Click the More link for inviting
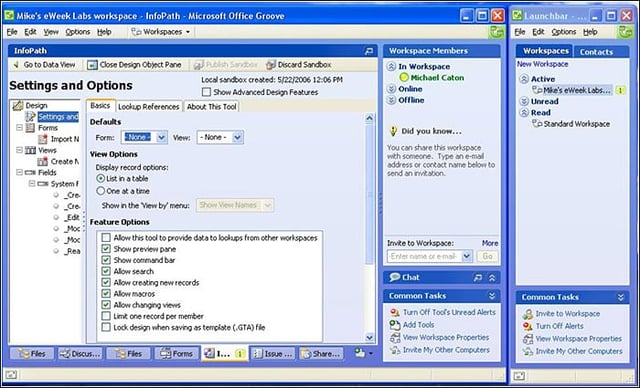This screenshot has width=640, height=388. (490, 243)
